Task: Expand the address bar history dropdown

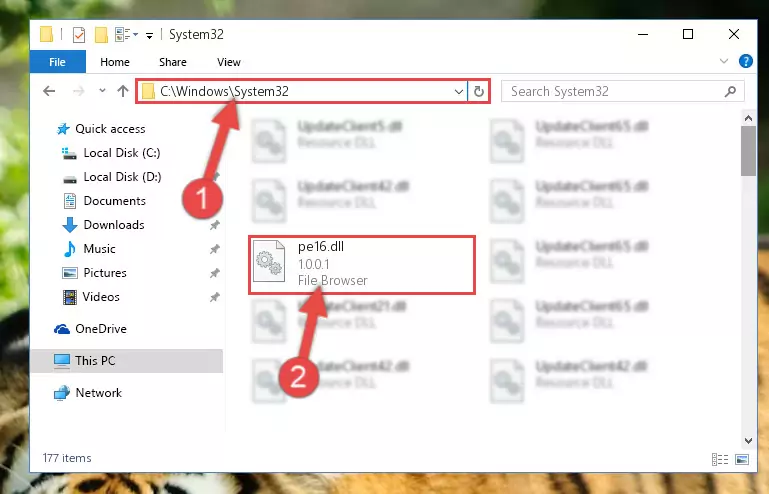Action: click(x=459, y=91)
